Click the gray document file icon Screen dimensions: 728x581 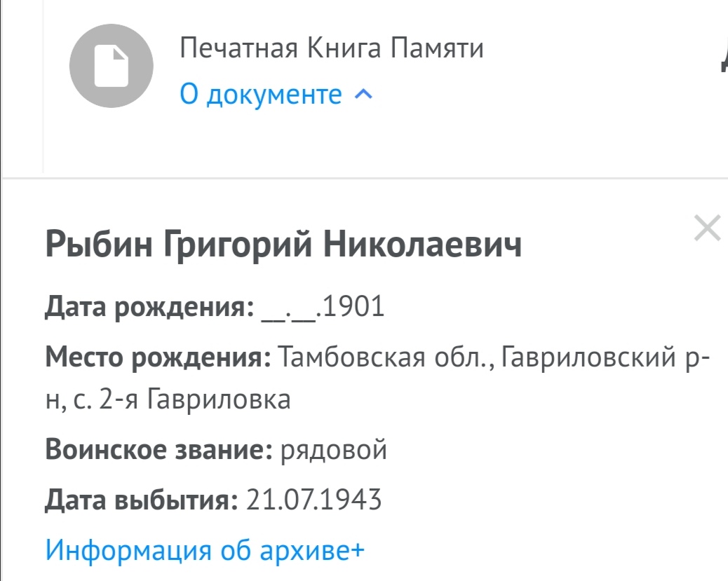111,67
